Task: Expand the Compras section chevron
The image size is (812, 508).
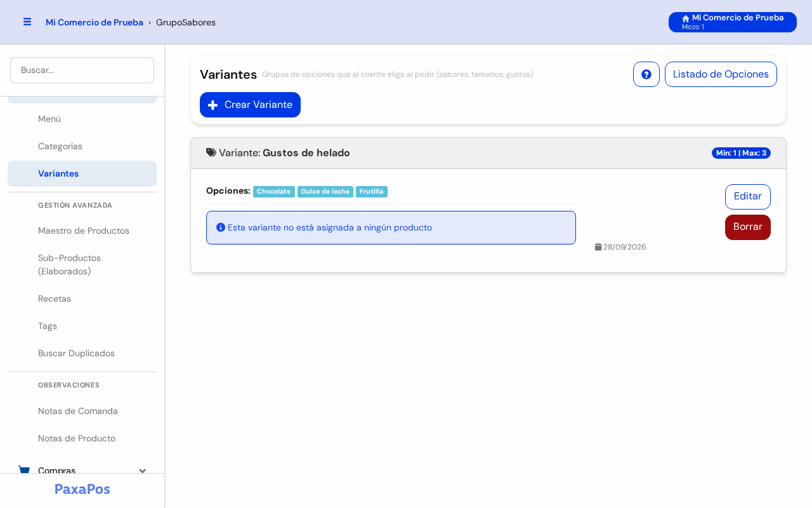Action: point(143,471)
